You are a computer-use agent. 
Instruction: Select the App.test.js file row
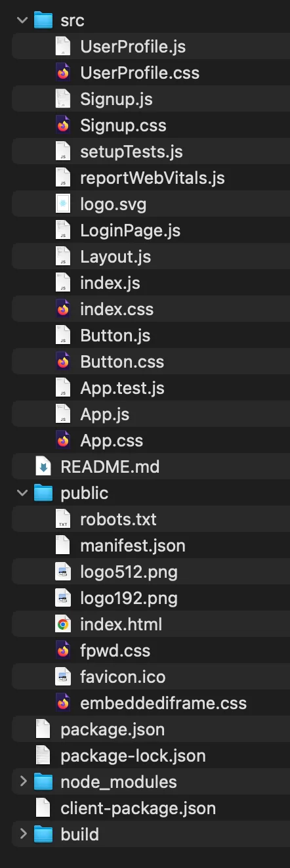click(x=150, y=388)
